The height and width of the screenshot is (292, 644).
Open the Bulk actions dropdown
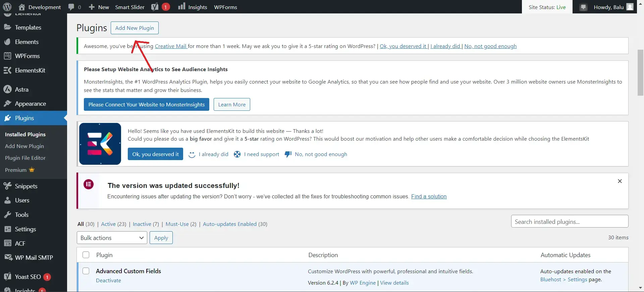click(112, 238)
